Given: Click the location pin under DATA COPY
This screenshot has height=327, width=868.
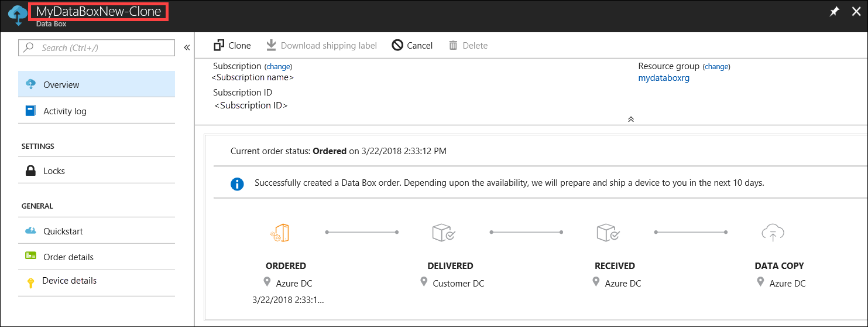Looking at the screenshot, I should coord(760,282).
